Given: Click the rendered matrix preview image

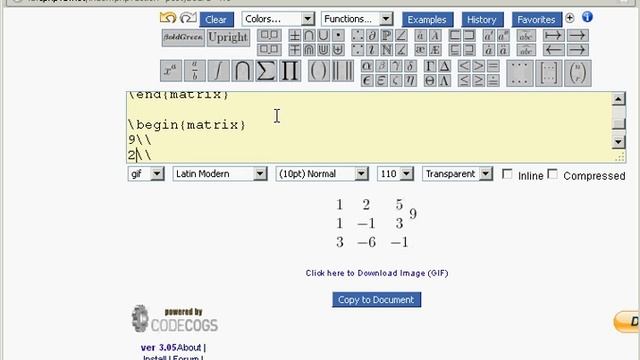Looking at the screenshot, I should tap(376, 224).
